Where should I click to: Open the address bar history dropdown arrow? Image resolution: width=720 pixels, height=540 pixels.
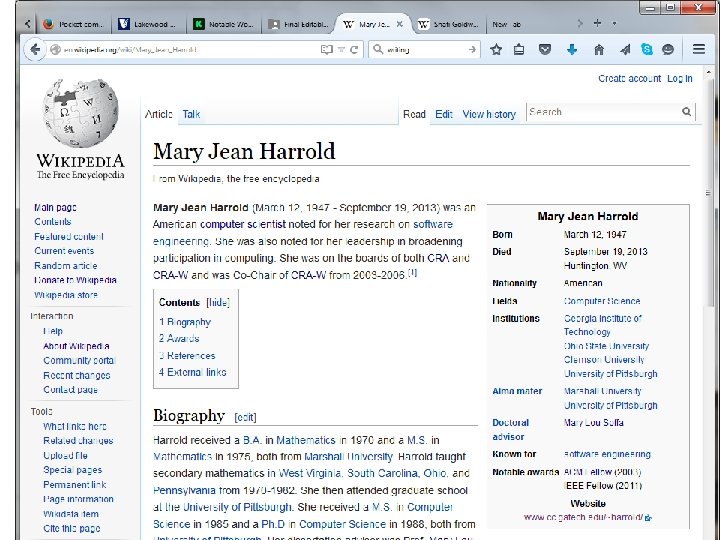click(341, 50)
